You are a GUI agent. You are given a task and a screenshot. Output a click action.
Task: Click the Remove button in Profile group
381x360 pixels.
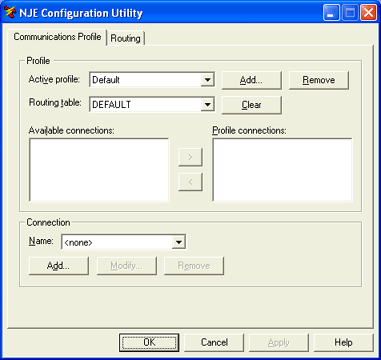319,80
